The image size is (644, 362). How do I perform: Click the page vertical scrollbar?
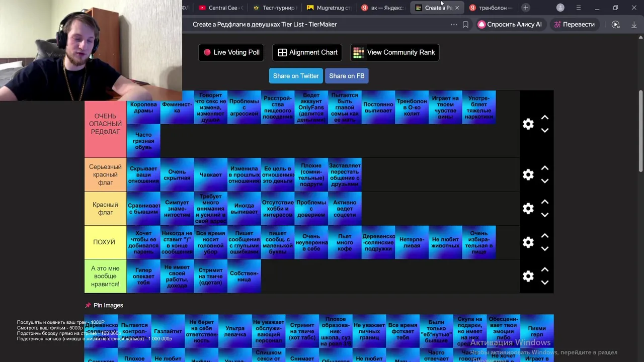pyautogui.click(x=640, y=131)
